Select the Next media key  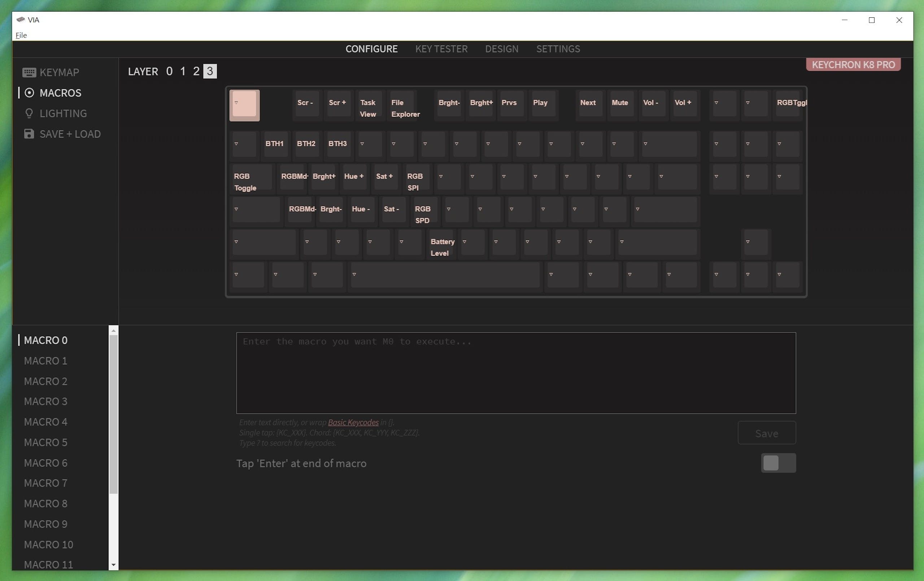590,105
